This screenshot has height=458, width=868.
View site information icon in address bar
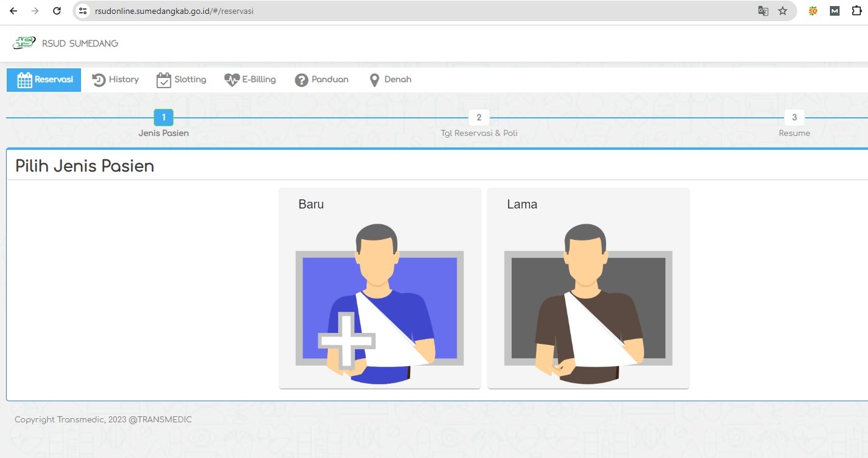83,11
